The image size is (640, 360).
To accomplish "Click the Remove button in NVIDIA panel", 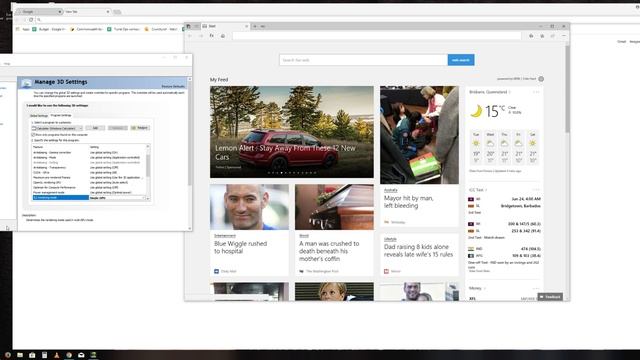I will [x=118, y=128].
